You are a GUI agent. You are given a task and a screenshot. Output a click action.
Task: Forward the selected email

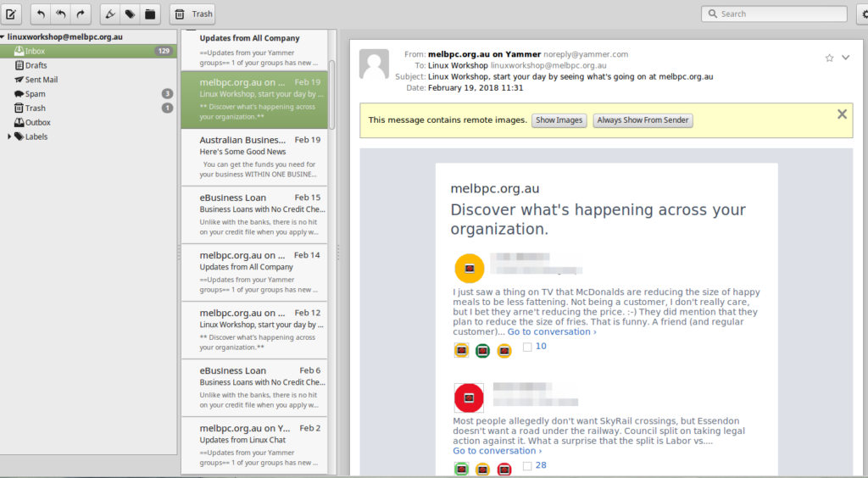[81, 14]
